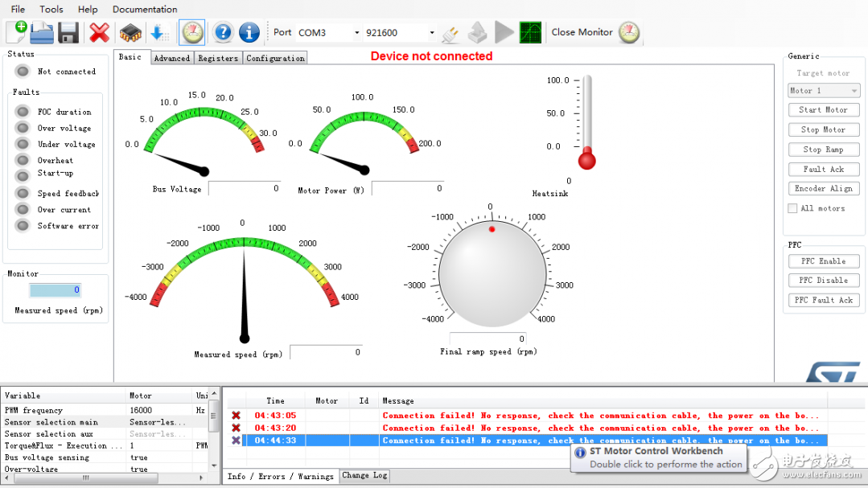Select the Bus voltage sensing variable row
This screenshot has height=488, width=868.
point(105,457)
